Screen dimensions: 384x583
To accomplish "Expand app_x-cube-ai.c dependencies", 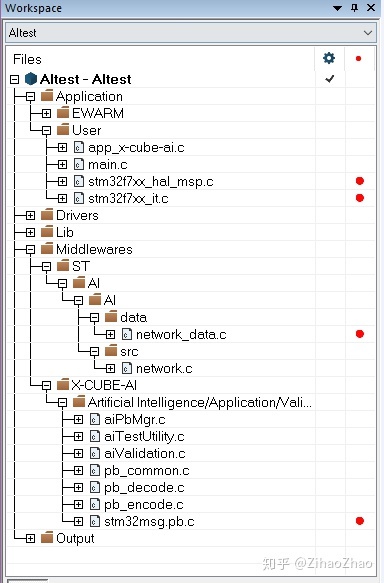I will tap(62, 148).
